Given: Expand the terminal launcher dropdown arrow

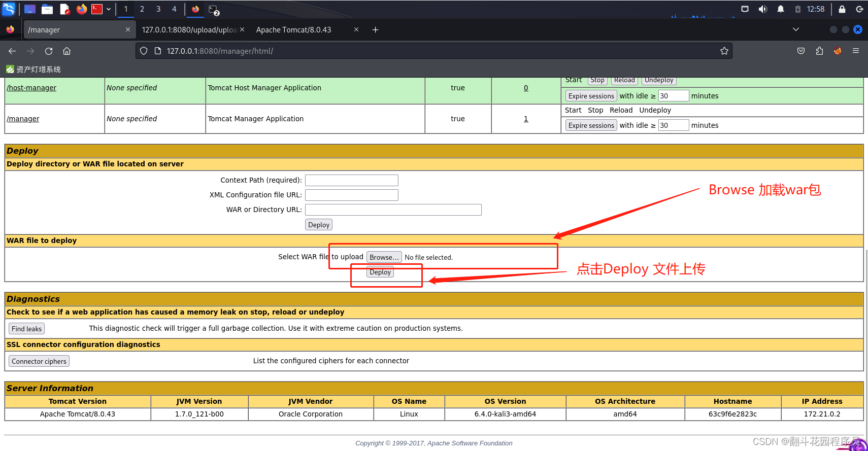Looking at the screenshot, I should click(x=109, y=9).
